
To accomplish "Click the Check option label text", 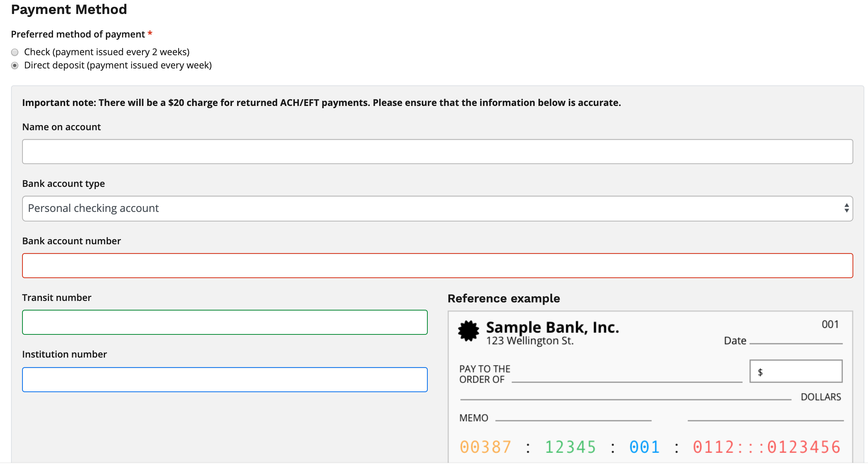I will 107,52.
